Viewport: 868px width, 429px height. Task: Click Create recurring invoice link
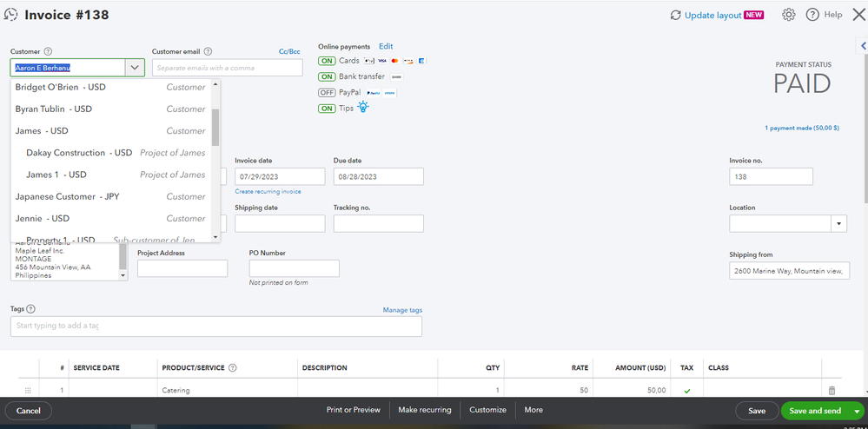click(268, 192)
